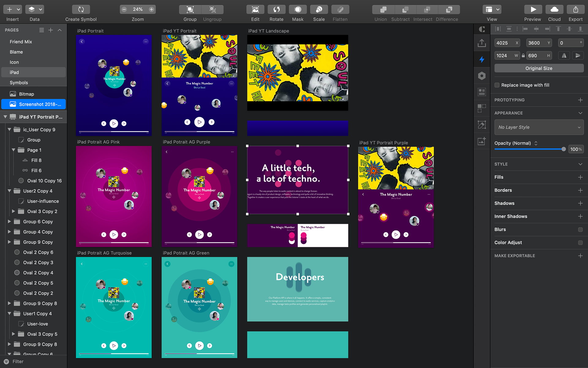Apply the Subtract boolean operation
This screenshot has height=368, width=588.
(405, 10)
